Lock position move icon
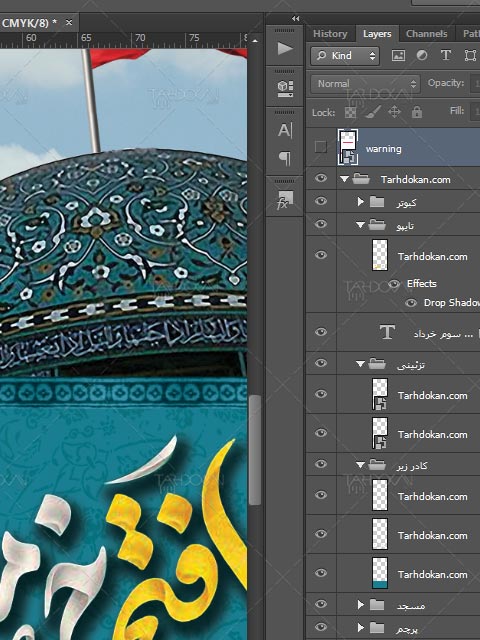The image size is (480, 640). pyautogui.click(x=394, y=112)
